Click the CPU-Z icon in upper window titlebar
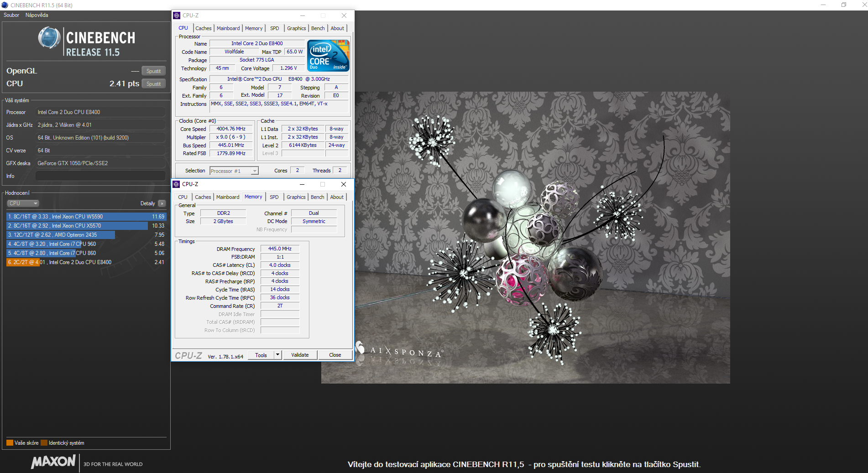This screenshot has width=868, height=473. coord(177,16)
